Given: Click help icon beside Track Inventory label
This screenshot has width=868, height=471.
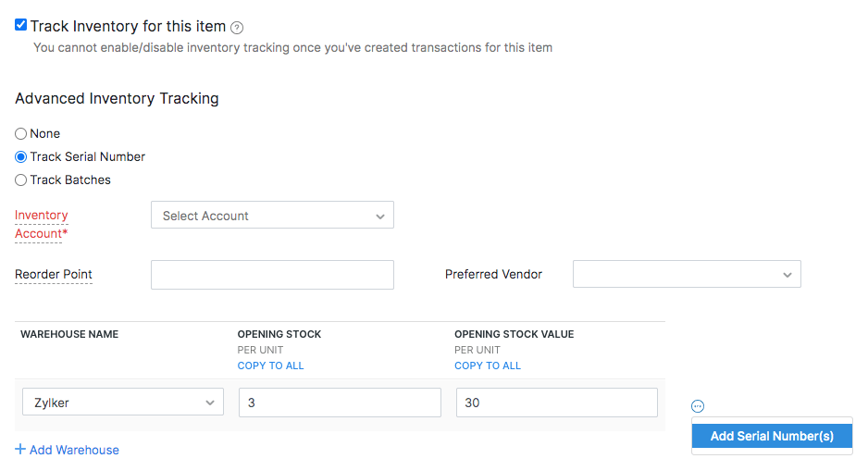Looking at the screenshot, I should click(x=237, y=28).
